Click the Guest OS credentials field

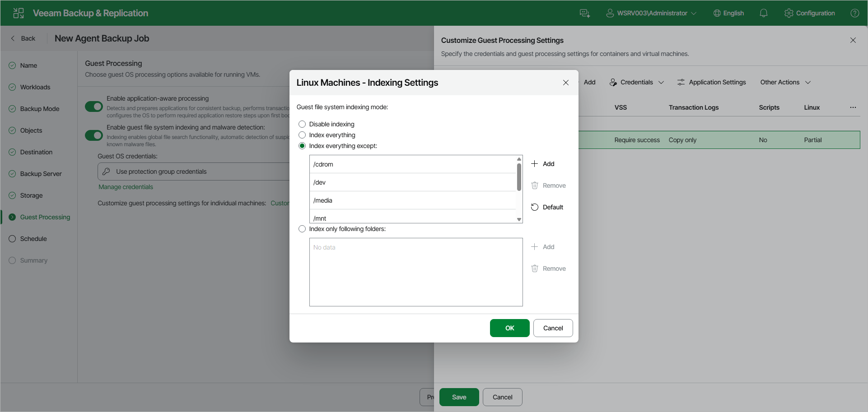[x=194, y=171]
